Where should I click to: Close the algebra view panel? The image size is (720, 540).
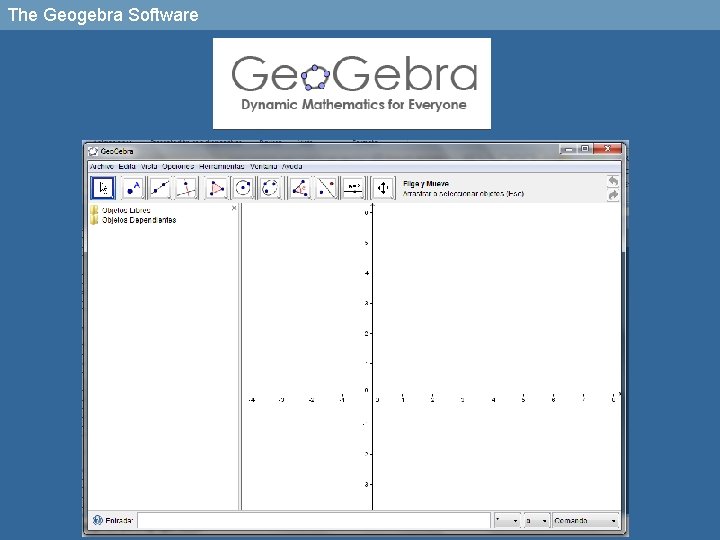click(234, 208)
